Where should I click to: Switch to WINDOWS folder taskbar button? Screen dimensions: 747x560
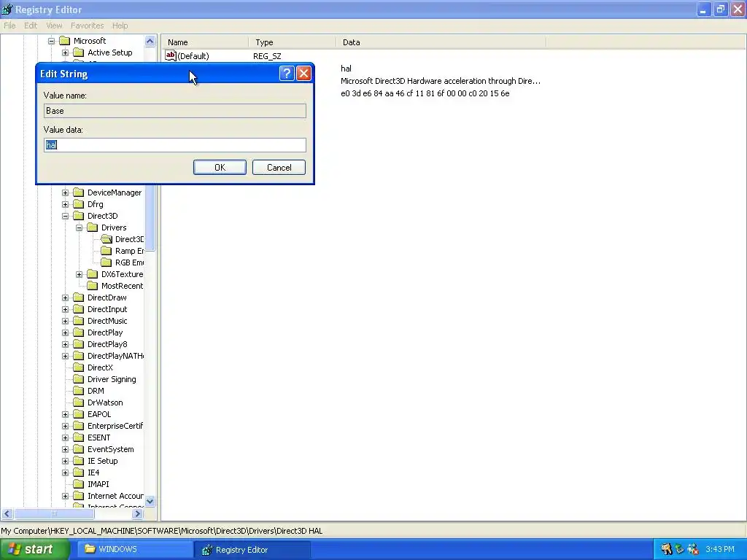[x=133, y=550]
